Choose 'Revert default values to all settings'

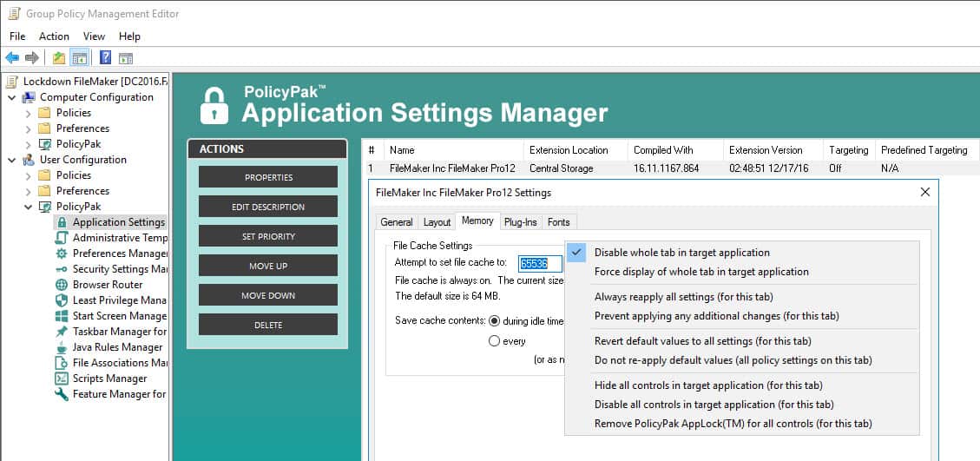click(742, 341)
